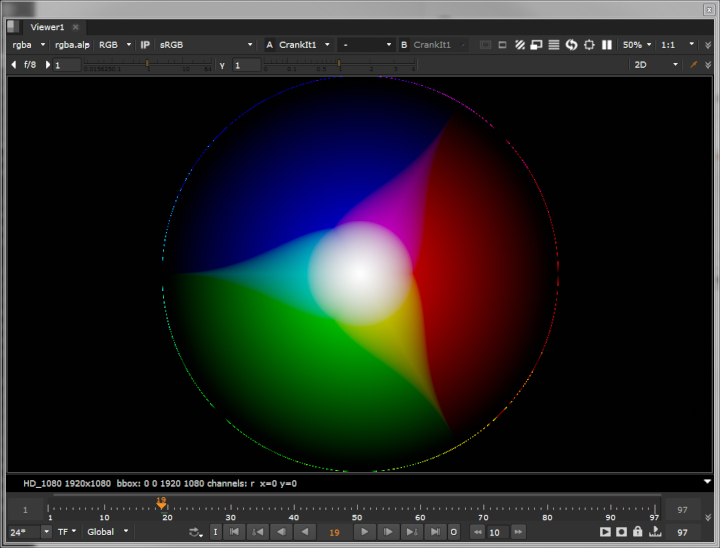The height and width of the screenshot is (548, 720).
Task: Click the orange picker icon beside 2D
Action: (x=693, y=65)
